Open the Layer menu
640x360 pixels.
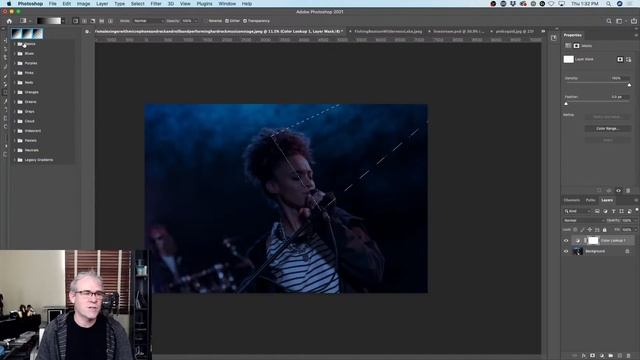[x=102, y=4]
